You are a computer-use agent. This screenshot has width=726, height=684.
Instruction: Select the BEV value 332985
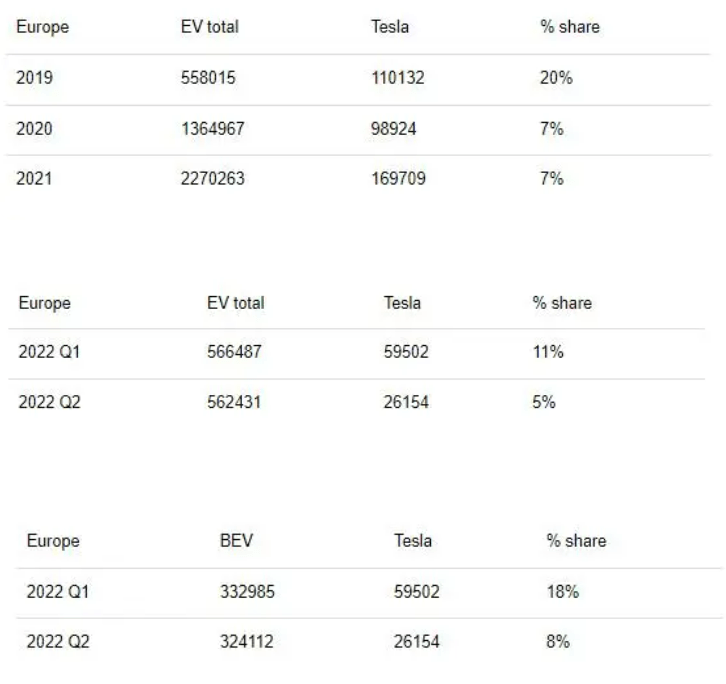click(x=247, y=591)
